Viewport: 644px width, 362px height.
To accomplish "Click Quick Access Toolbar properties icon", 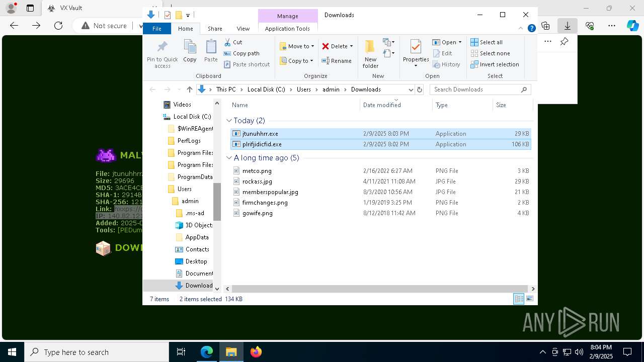I will pyautogui.click(x=168, y=15).
